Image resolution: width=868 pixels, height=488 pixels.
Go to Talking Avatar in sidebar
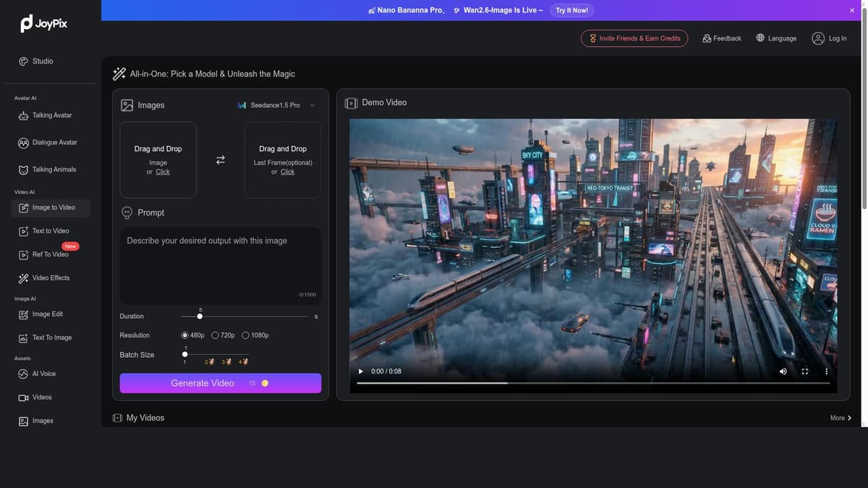pos(51,116)
